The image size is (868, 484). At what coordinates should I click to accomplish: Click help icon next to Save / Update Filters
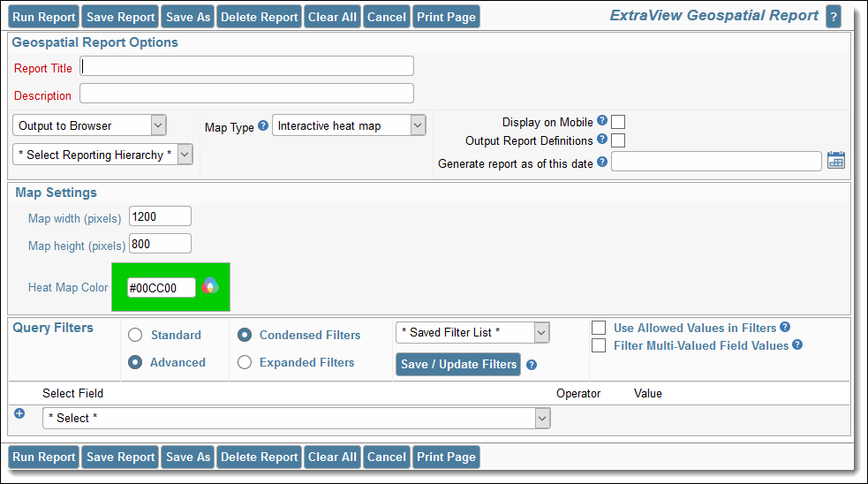coord(532,365)
